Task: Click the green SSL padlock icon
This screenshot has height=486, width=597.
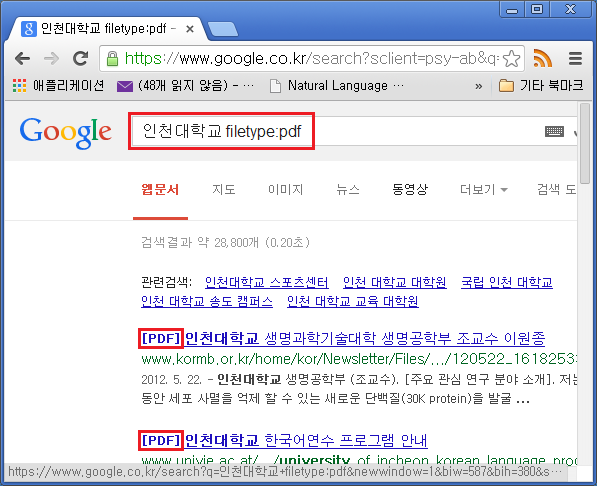Action: coord(112,59)
